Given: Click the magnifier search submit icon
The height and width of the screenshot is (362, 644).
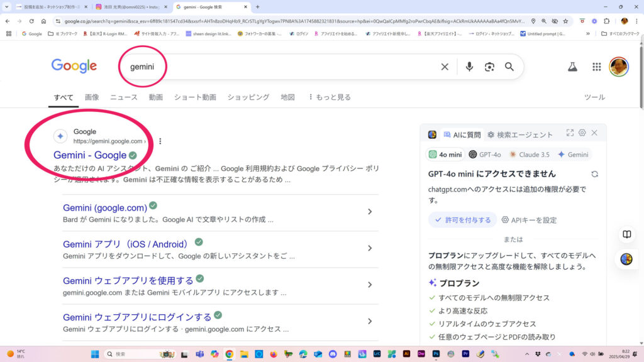Looking at the screenshot, I should point(509,67).
